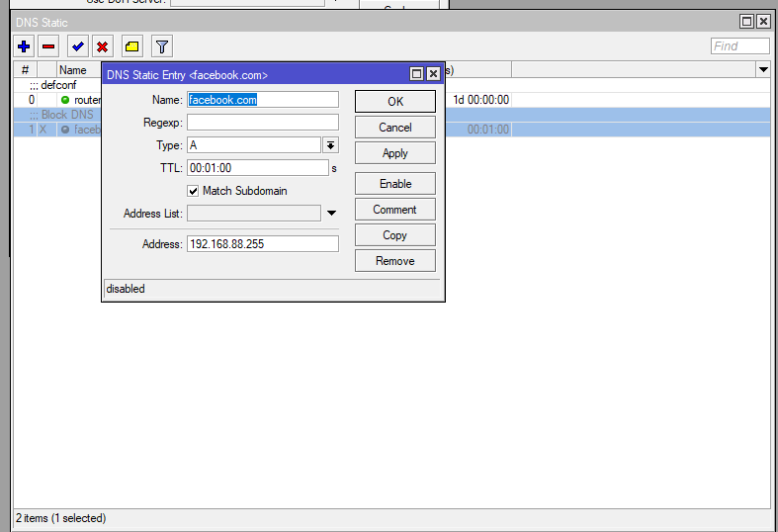Toggle the Match Subdomain checkbox
Image resolution: width=778 pixels, height=532 pixels.
pos(194,191)
